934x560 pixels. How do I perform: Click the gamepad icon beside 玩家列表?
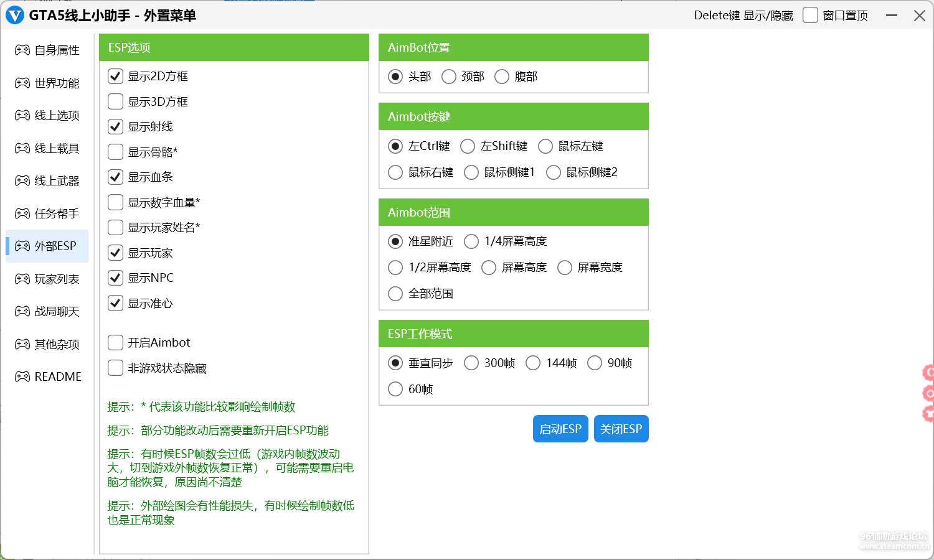(22, 279)
